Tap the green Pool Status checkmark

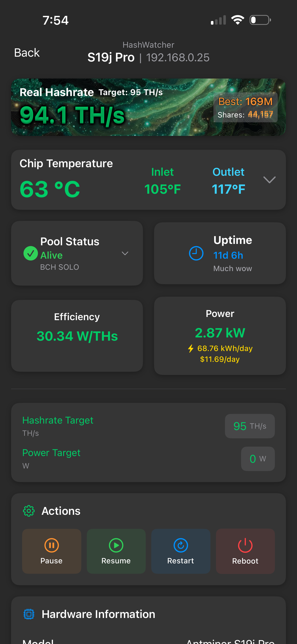30,253
